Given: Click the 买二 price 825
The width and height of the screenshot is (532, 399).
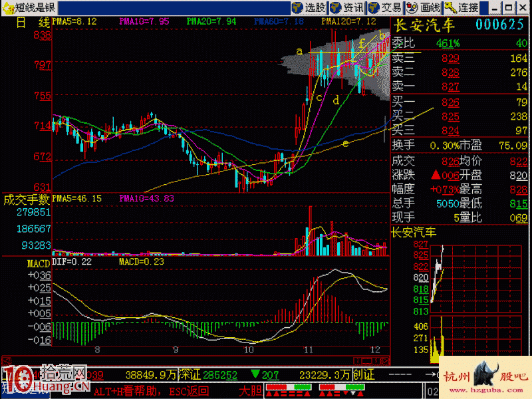Looking at the screenshot, I should (x=450, y=117).
